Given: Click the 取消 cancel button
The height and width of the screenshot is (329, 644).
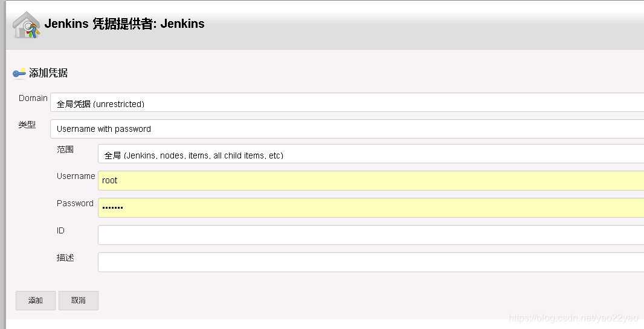Looking at the screenshot, I should 79,301.
